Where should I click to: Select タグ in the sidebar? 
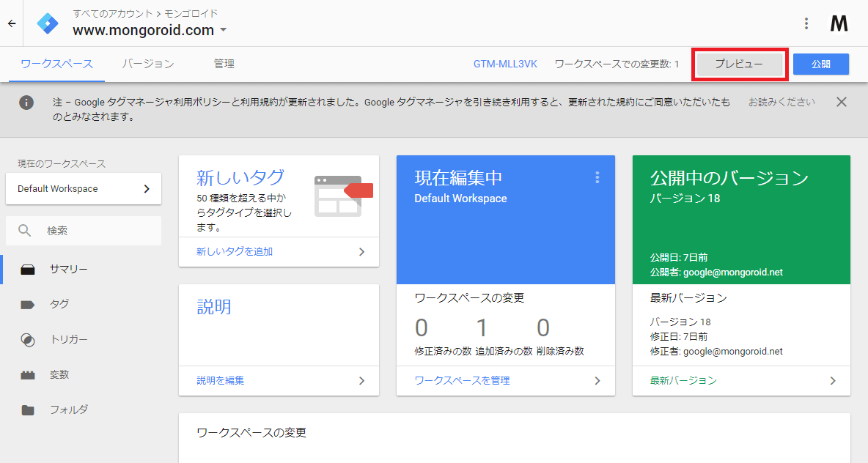tap(59, 304)
